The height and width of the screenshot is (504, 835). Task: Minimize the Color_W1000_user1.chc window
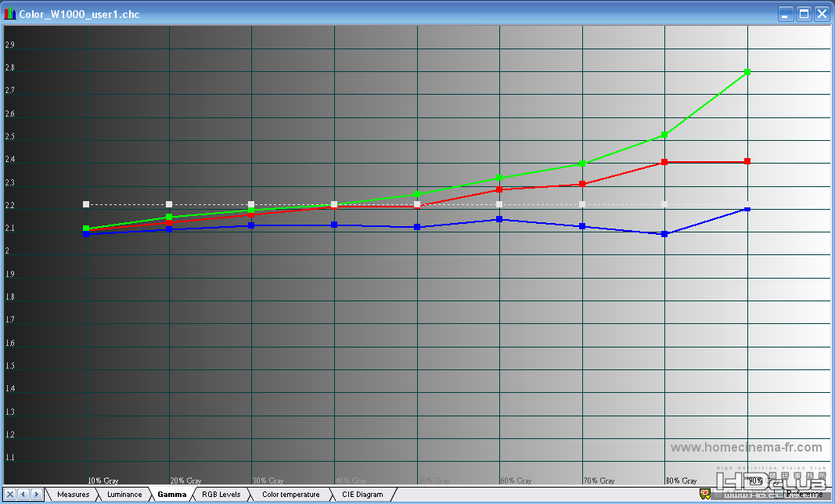[786, 13]
